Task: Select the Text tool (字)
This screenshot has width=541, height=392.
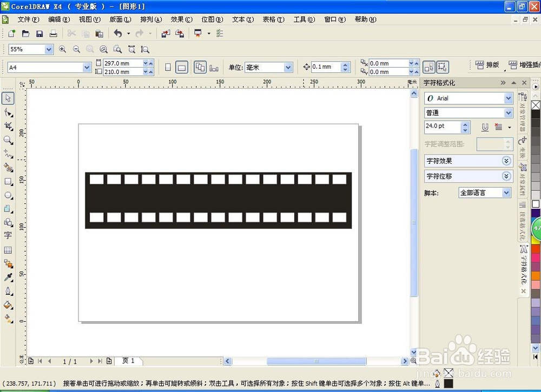Action: [x=8, y=236]
